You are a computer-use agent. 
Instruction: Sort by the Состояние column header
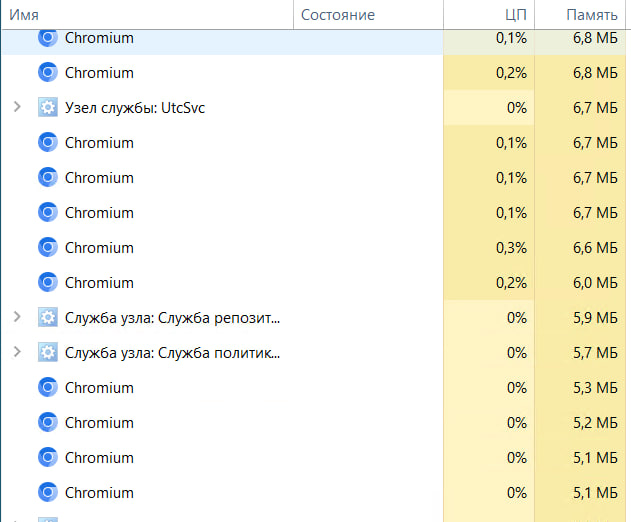337,14
